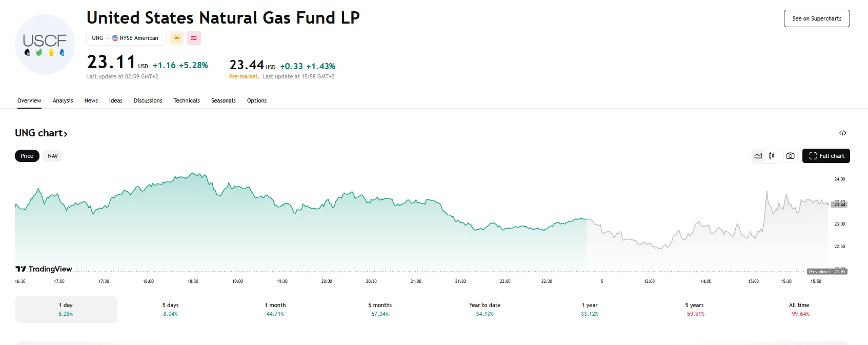
Task: Select the 1 day range
Action: click(66, 309)
